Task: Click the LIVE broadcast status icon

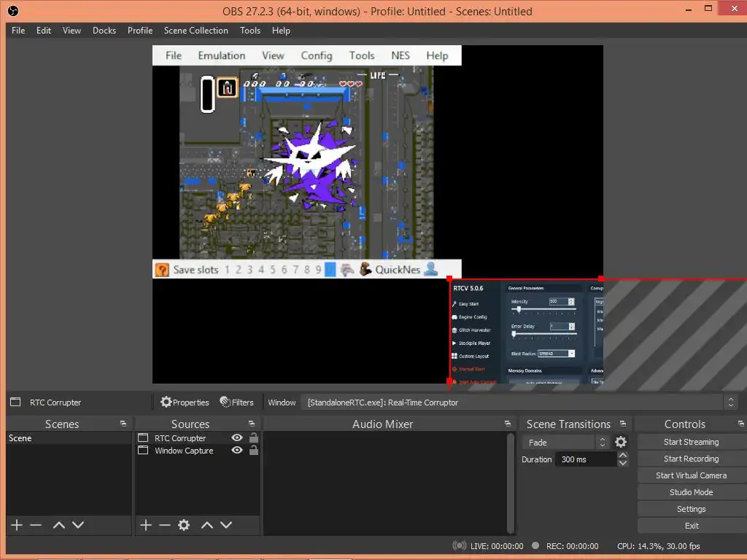Action: click(460, 545)
